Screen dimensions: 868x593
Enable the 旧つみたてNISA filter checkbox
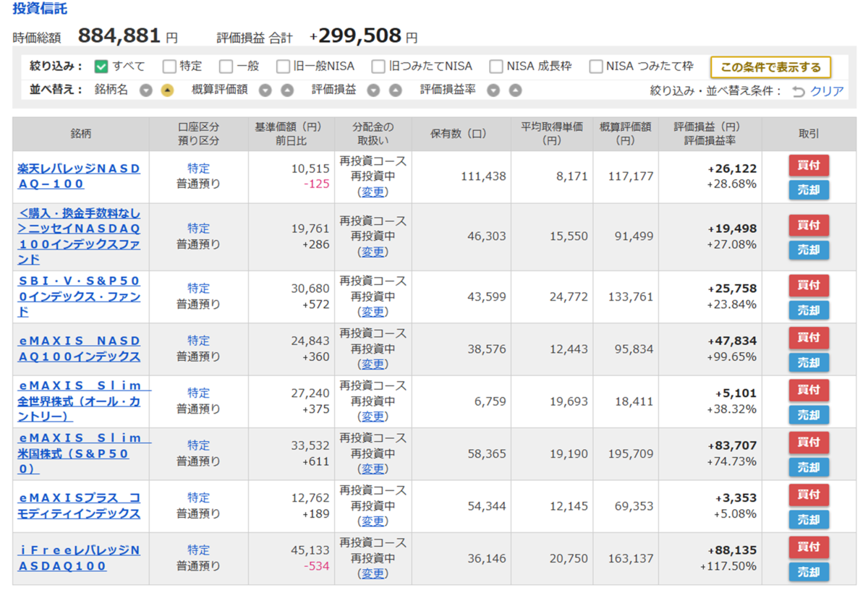coord(378,67)
